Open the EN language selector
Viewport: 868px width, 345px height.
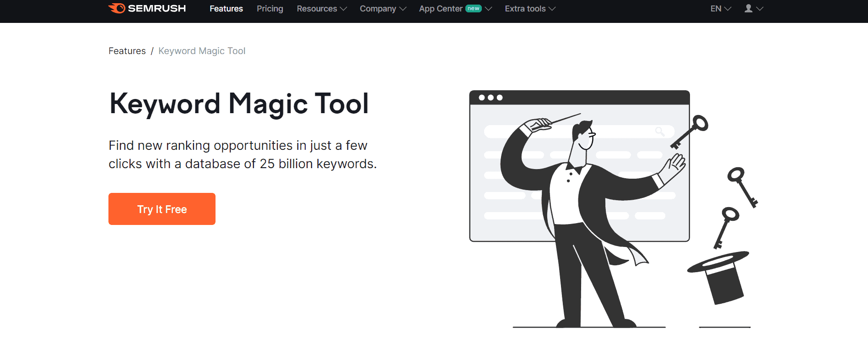pos(720,9)
